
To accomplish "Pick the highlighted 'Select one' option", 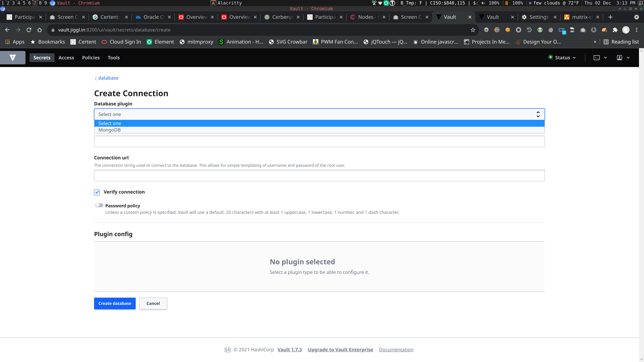I will coord(110,123).
